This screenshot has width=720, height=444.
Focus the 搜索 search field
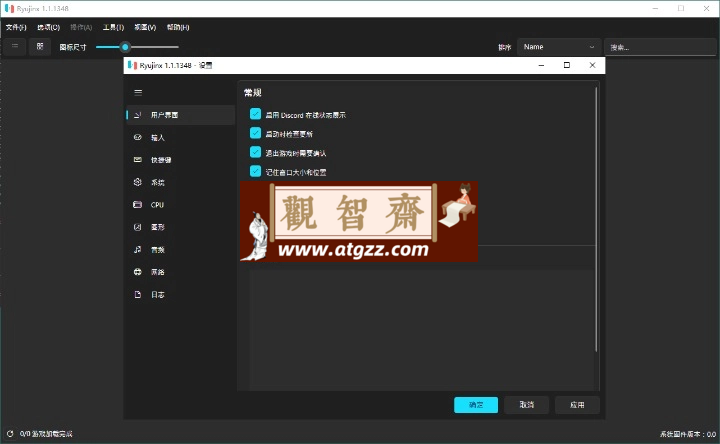point(660,47)
